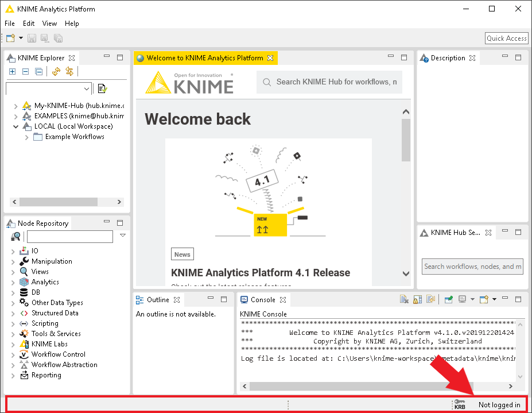Open the Display Selected Console dropdown
Viewport: 532px width, 413px height.
(x=473, y=299)
